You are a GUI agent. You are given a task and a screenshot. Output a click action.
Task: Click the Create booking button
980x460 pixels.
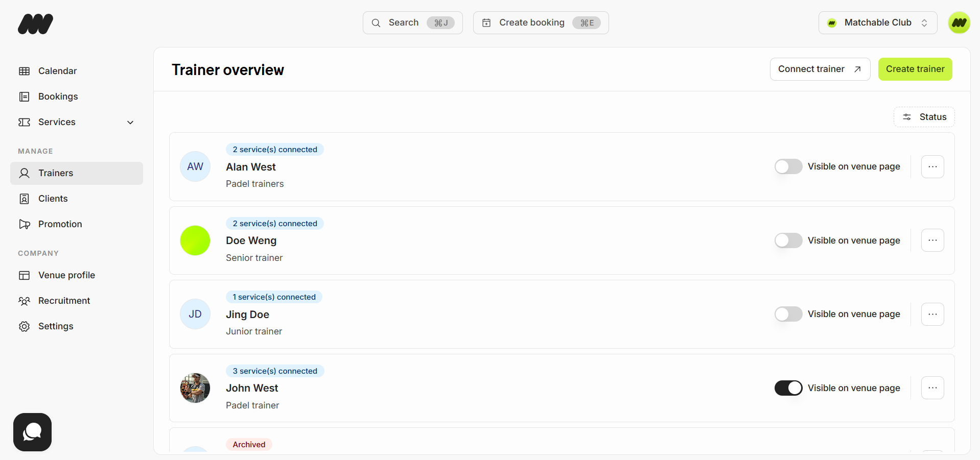coord(541,23)
